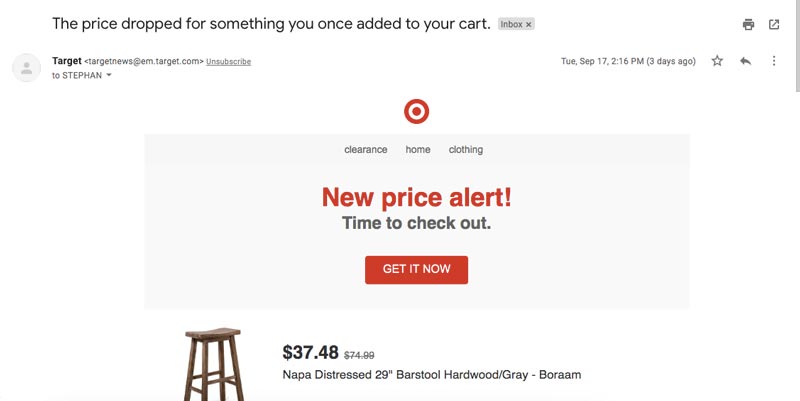The width and height of the screenshot is (800, 401).
Task: Open the home navigation link
Action: [418, 150]
